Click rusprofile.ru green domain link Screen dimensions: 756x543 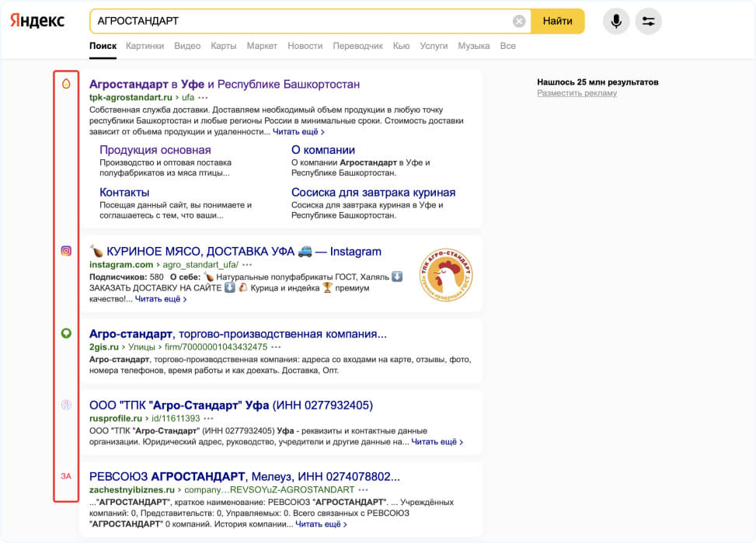(x=116, y=419)
